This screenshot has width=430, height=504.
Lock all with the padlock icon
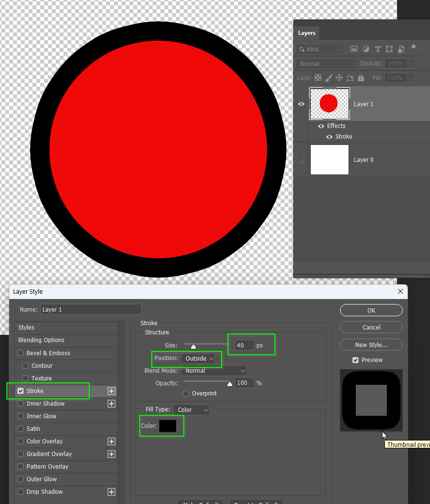click(361, 78)
